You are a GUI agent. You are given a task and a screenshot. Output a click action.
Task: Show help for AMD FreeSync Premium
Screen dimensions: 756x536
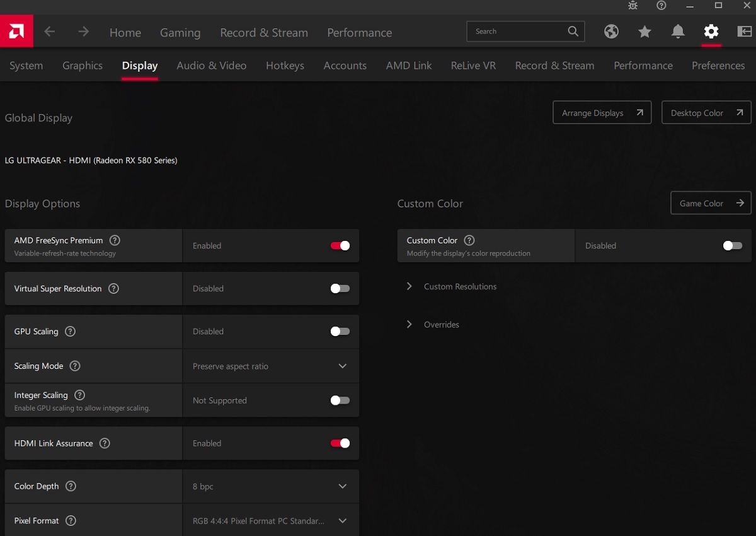click(x=115, y=240)
